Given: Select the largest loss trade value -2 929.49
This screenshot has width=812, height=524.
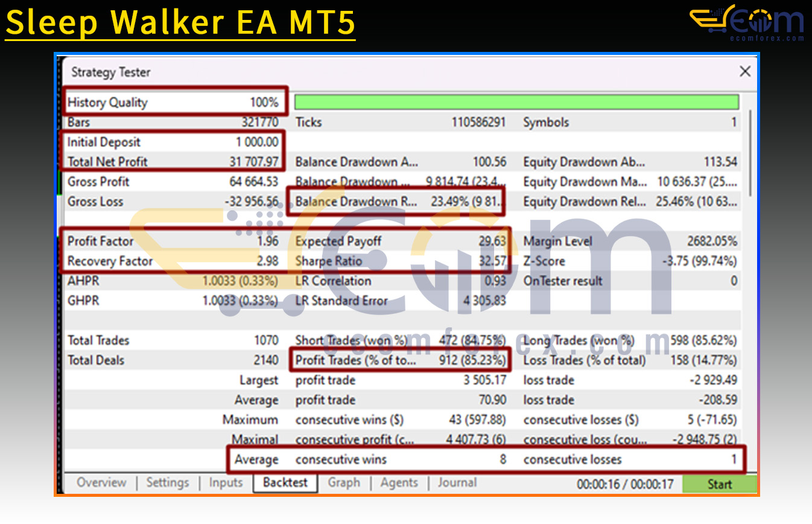Looking at the screenshot, I should 714,380.
